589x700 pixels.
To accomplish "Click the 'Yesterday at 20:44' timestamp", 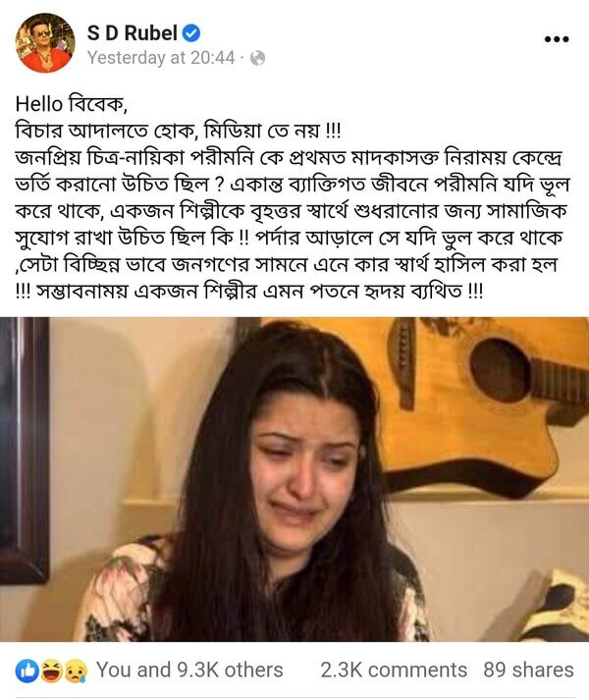I will click(161, 58).
